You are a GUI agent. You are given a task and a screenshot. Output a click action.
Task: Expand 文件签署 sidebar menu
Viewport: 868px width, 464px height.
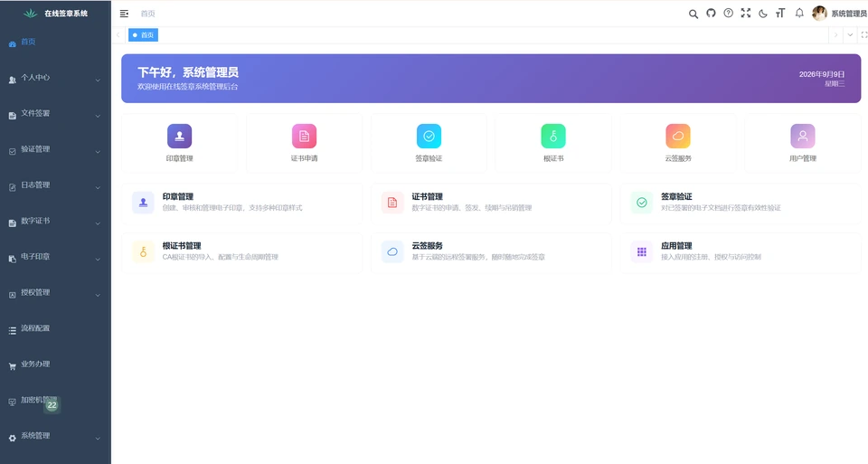(x=55, y=113)
